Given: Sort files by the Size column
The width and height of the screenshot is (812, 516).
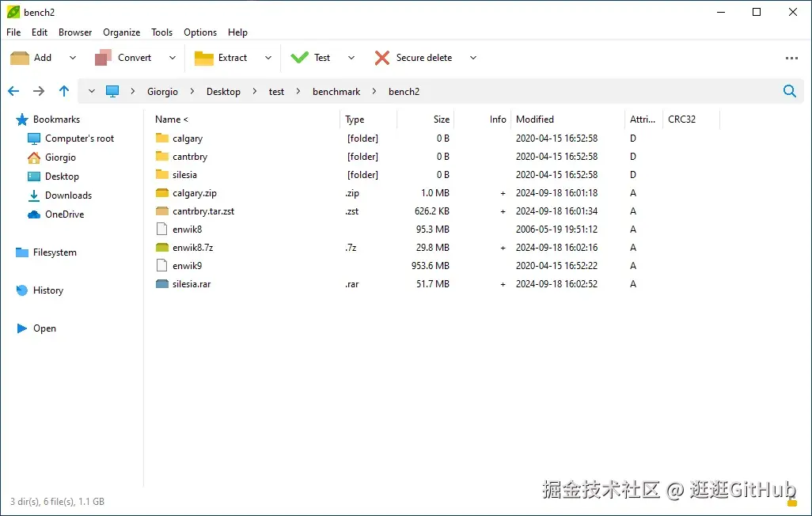Looking at the screenshot, I should point(440,119).
